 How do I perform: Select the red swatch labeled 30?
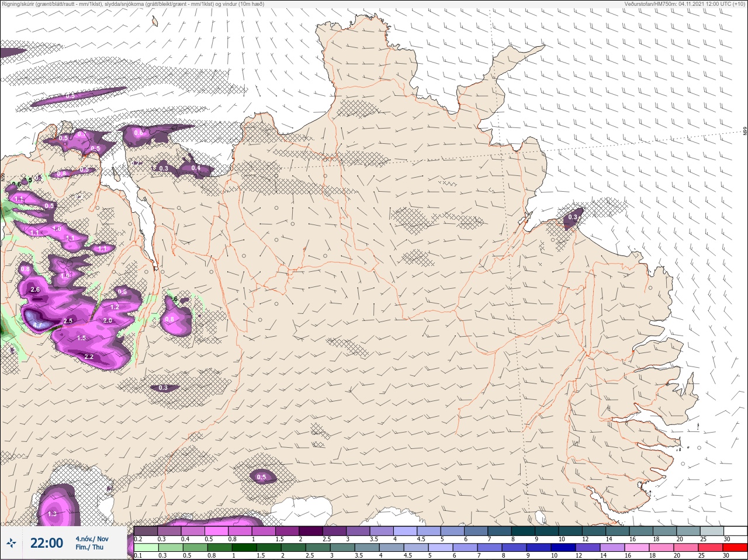[735, 548]
